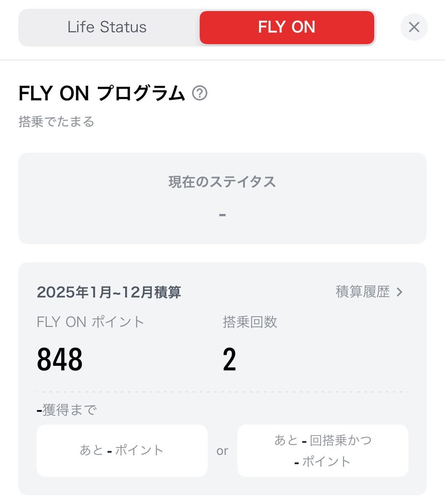Select the red FLY ON tab
The height and width of the screenshot is (504, 445).
287,27
